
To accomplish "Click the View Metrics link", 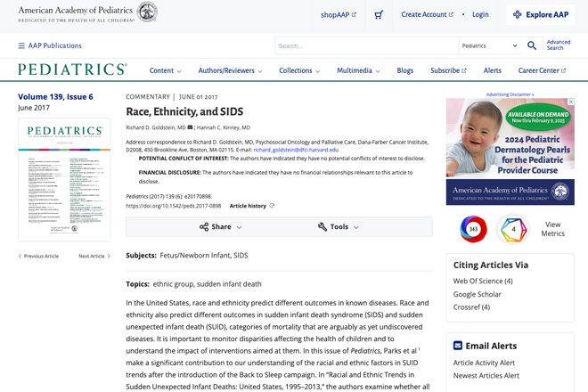I will [x=552, y=229].
